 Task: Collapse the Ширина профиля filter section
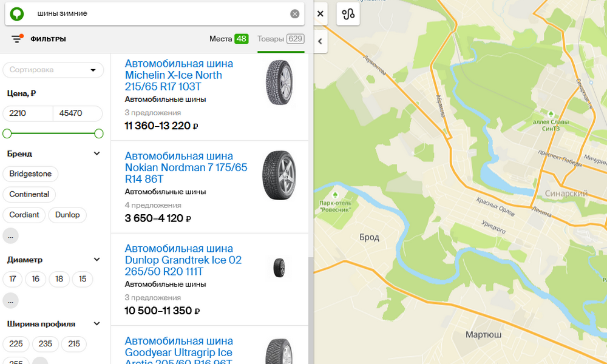pyautogui.click(x=97, y=324)
